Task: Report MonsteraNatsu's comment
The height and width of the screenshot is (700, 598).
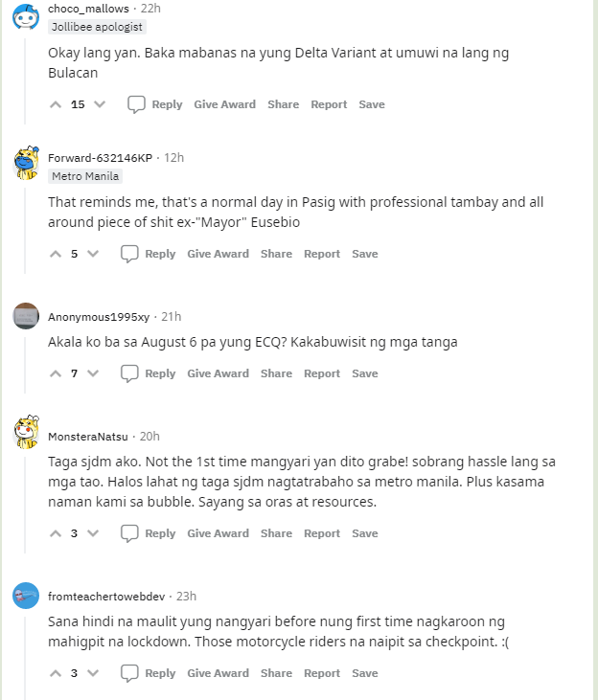Action: click(322, 533)
